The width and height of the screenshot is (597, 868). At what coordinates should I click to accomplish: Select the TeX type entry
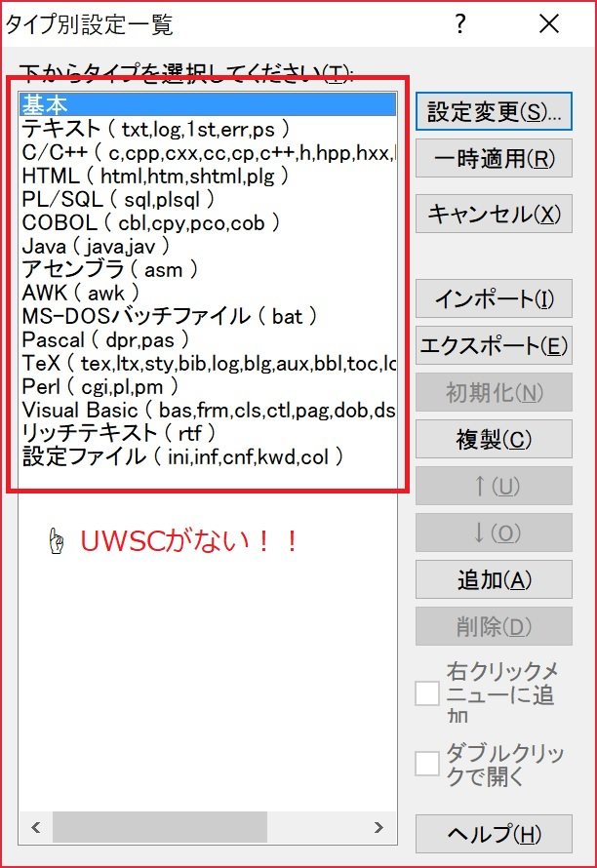click(x=208, y=363)
